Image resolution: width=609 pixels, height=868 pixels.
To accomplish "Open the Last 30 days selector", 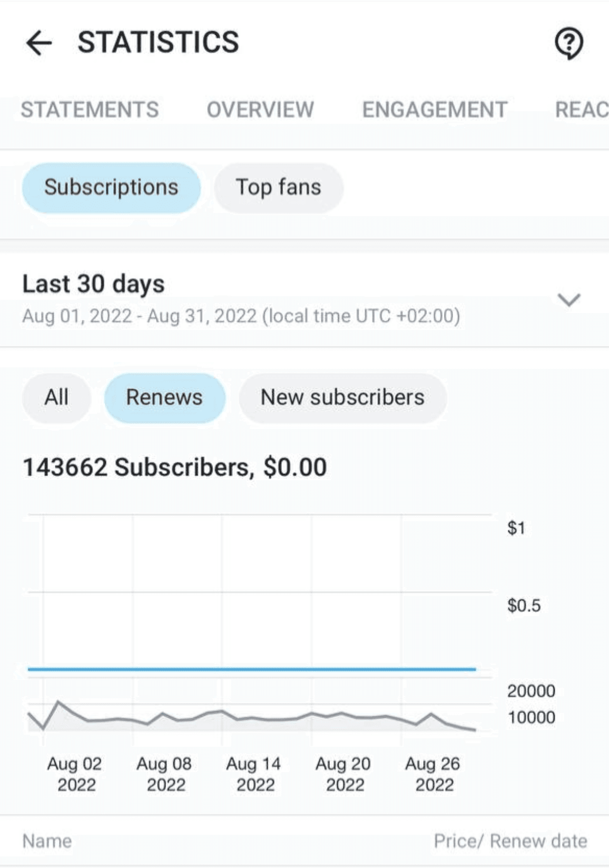I will [94, 284].
